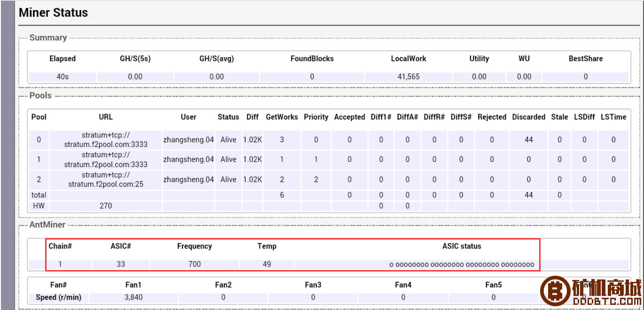Click the DiffR# column header
Screen dimensions: 644x310
point(434,117)
